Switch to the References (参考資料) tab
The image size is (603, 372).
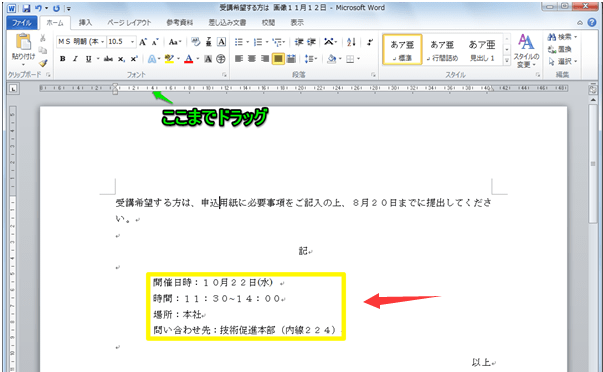tap(180, 23)
